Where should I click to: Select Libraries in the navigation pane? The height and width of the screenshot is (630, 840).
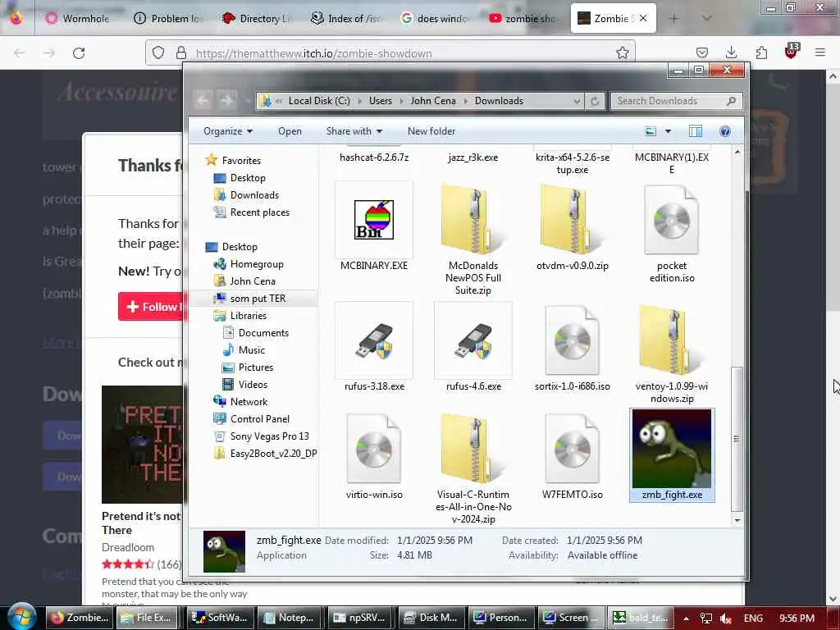[248, 316]
